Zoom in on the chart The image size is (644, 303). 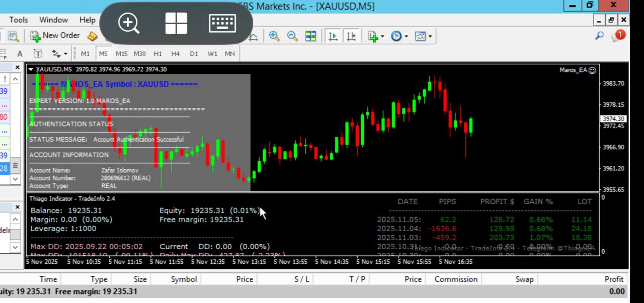click(274, 36)
